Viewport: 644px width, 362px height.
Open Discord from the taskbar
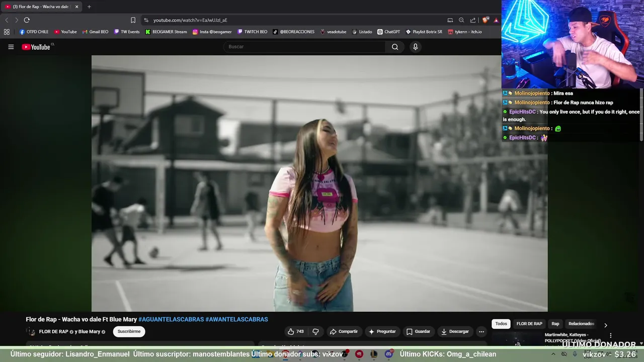pos(388,354)
